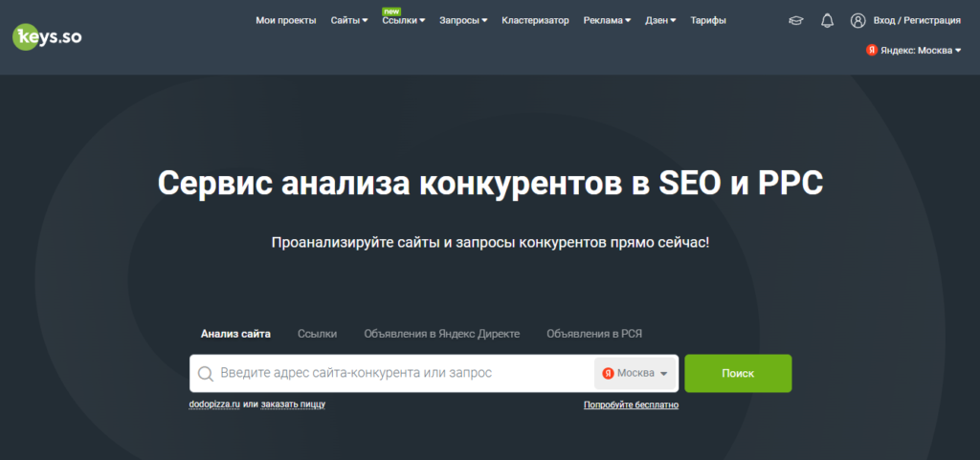This screenshot has height=460, width=980.
Task: Click the keys.so logo
Action: 47,37
